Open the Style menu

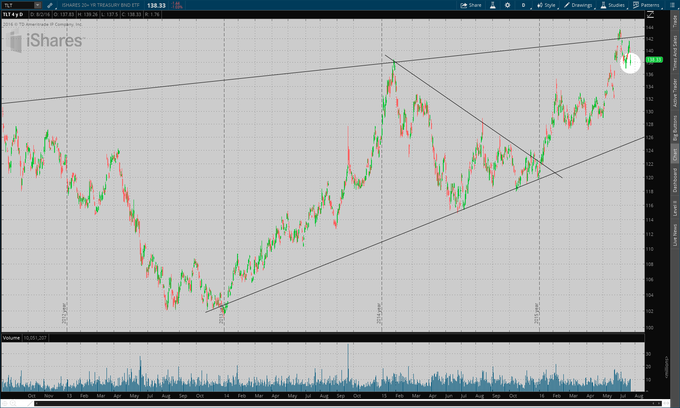[x=546, y=5]
